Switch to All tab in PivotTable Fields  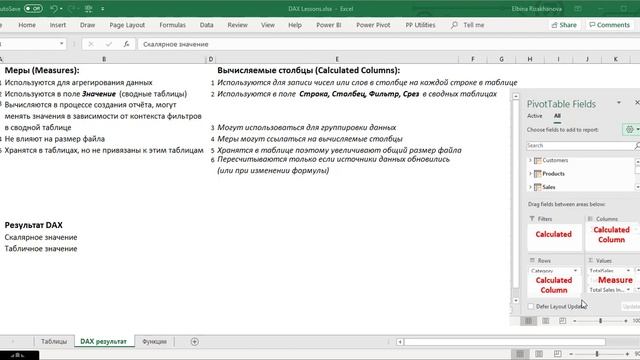tap(557, 116)
